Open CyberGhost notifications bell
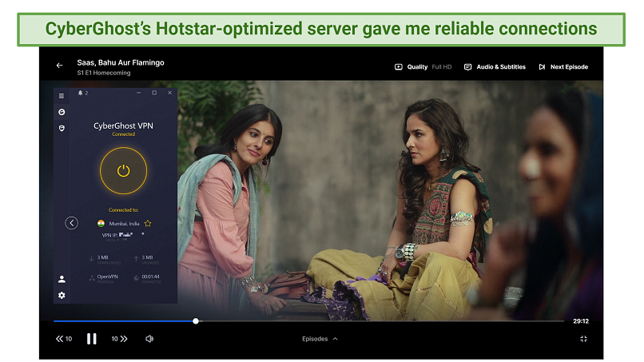This screenshot has width=644, height=362. point(81,93)
